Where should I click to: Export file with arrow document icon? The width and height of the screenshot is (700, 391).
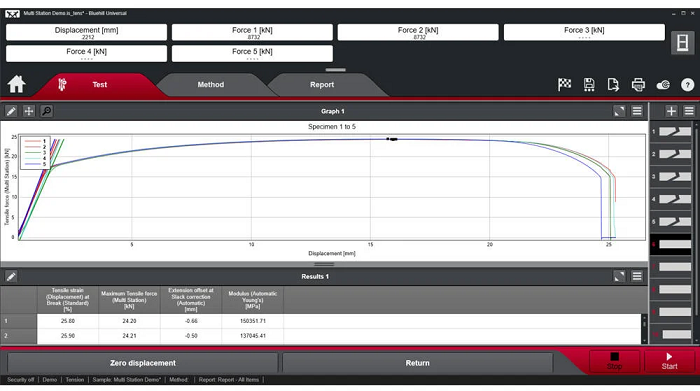613,84
